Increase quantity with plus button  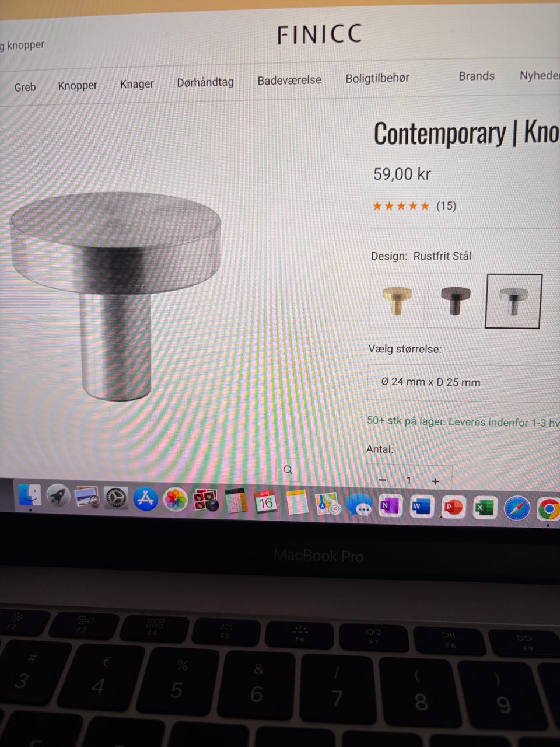coord(435,481)
